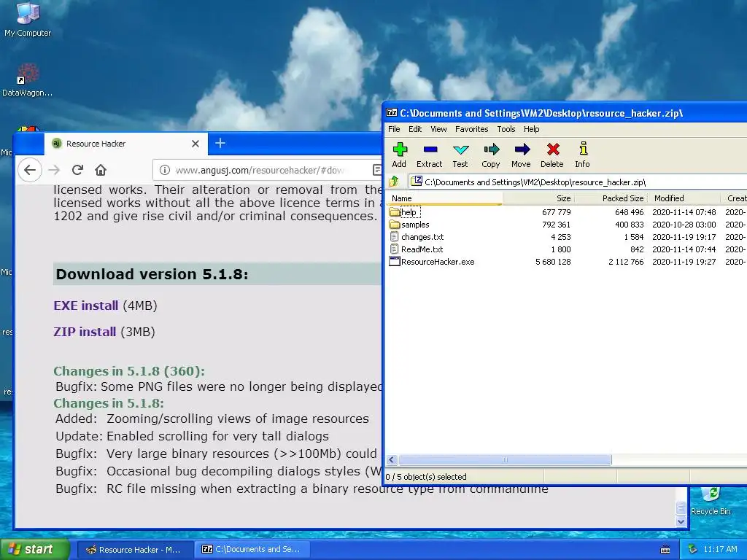Viewport: 747px width, 560px height.
Task: Open the Help menu in 7-Zip
Action: tap(532, 129)
